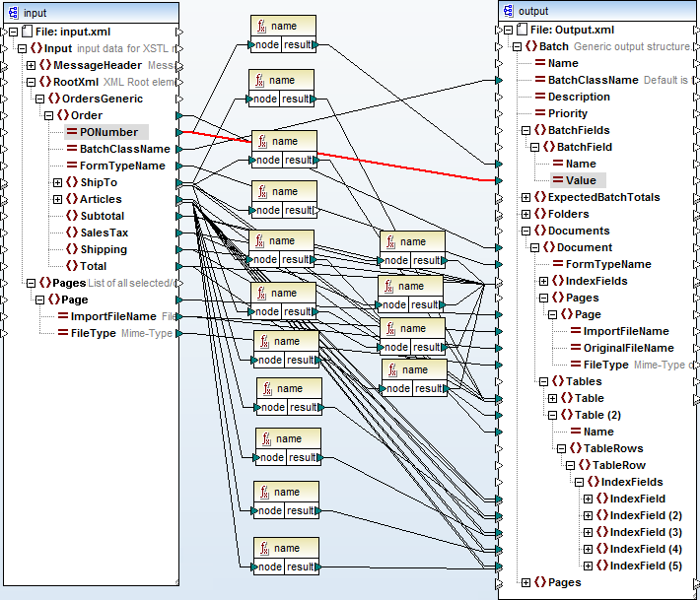Select the OriginalFileName item in output

pos(628,348)
